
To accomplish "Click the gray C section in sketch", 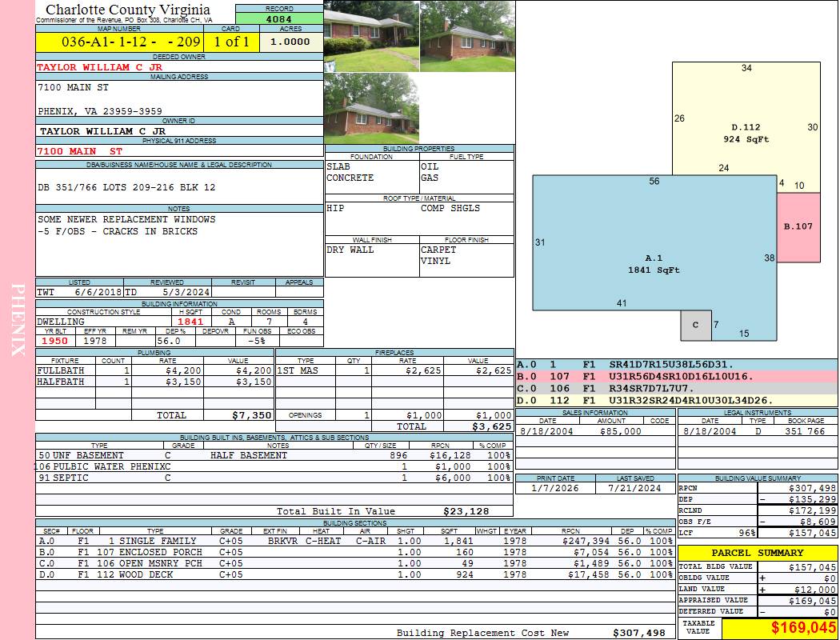I will [x=695, y=325].
